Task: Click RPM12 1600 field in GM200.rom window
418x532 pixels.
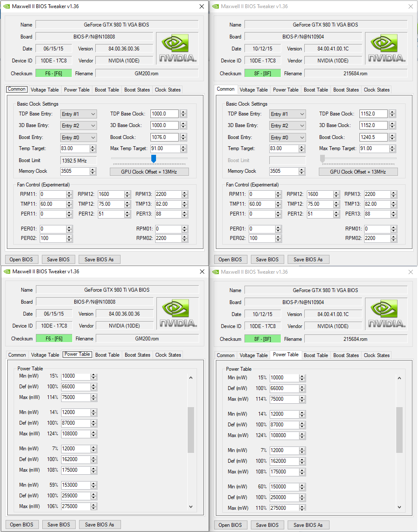Action: [111, 194]
